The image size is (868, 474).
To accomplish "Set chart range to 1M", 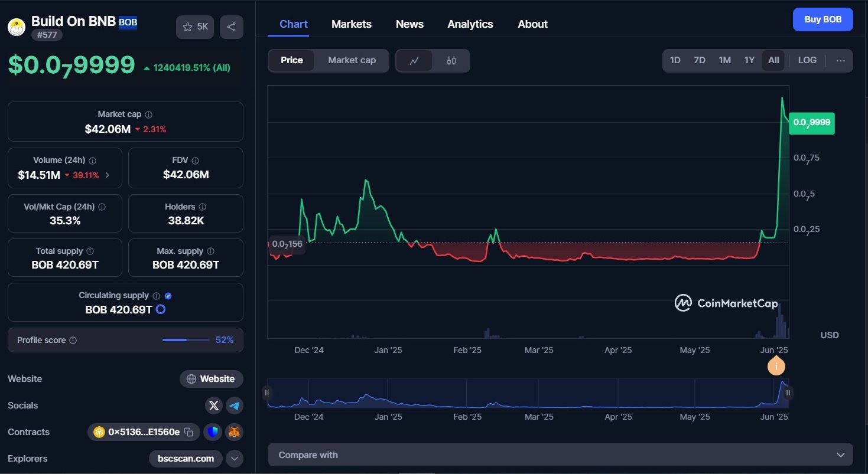I will (x=725, y=60).
